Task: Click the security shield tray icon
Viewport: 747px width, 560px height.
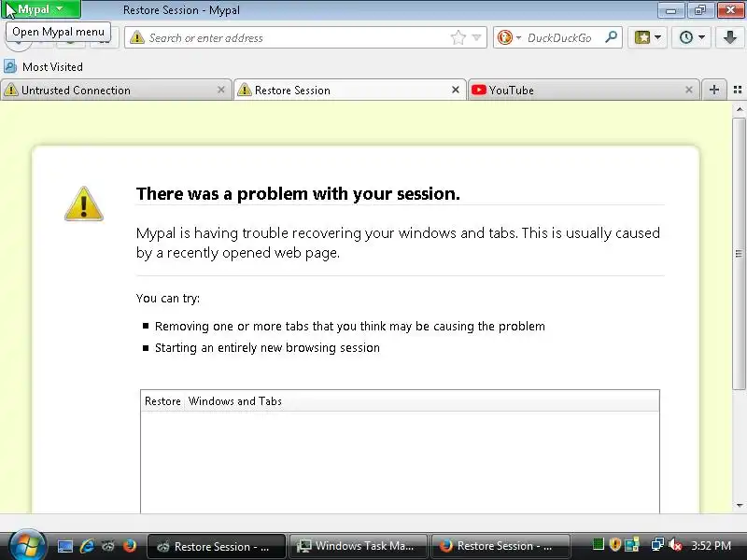Action: (615, 544)
